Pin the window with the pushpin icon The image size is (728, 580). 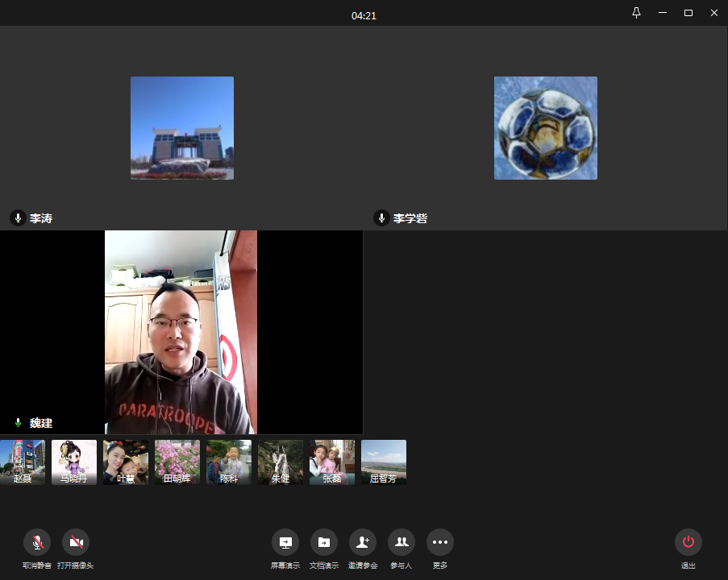click(636, 13)
